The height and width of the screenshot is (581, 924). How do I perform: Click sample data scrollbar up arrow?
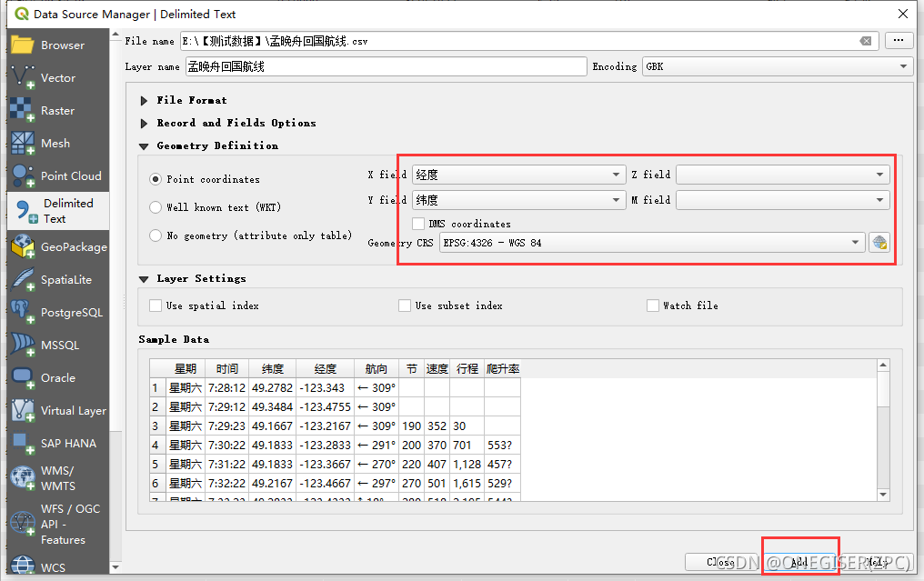[x=883, y=366]
